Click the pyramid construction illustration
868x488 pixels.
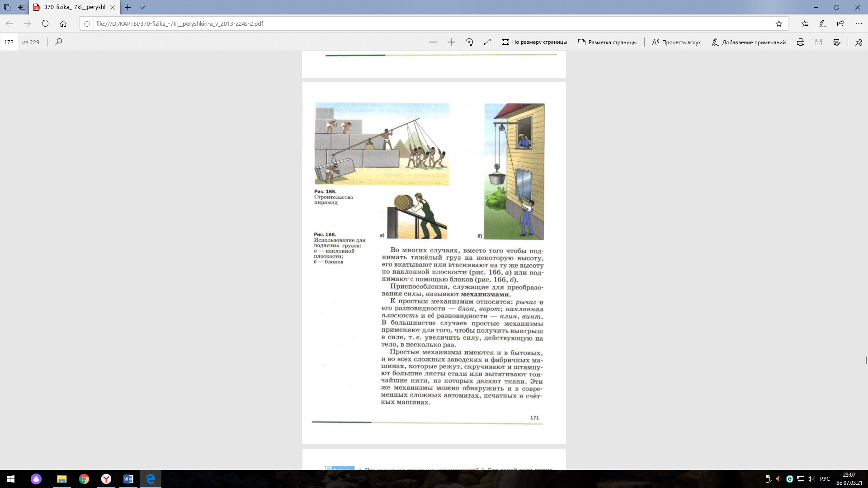point(382,144)
